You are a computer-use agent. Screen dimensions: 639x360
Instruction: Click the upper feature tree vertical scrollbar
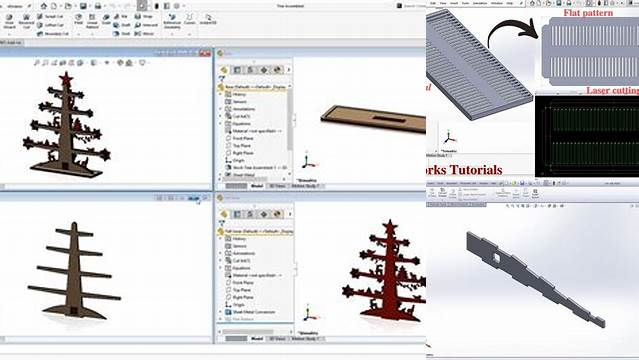click(x=290, y=118)
